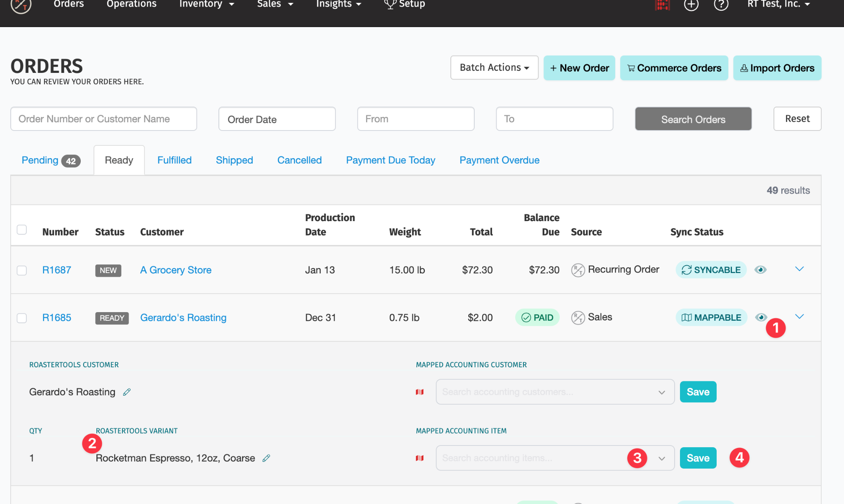Edit Gerardo's Roasting customer pencil icon
Screen dimensions: 844x504
pos(127,392)
